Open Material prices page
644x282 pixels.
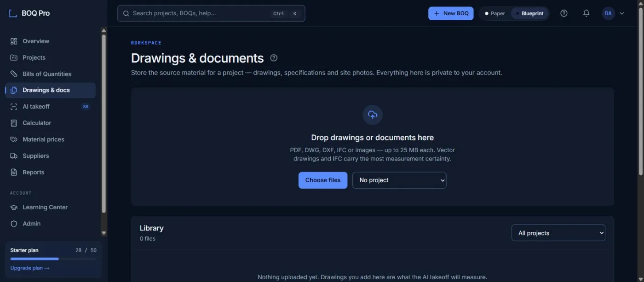coord(50,139)
